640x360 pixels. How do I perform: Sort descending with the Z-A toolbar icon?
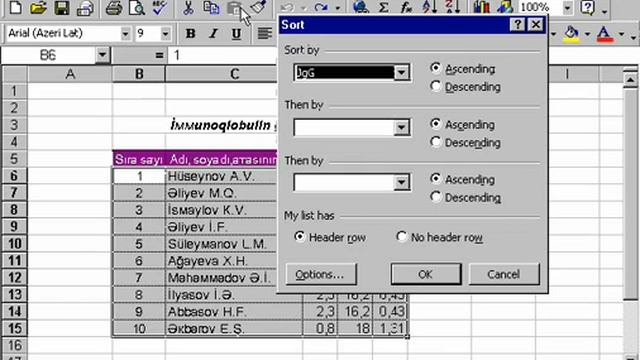tap(453, 7)
